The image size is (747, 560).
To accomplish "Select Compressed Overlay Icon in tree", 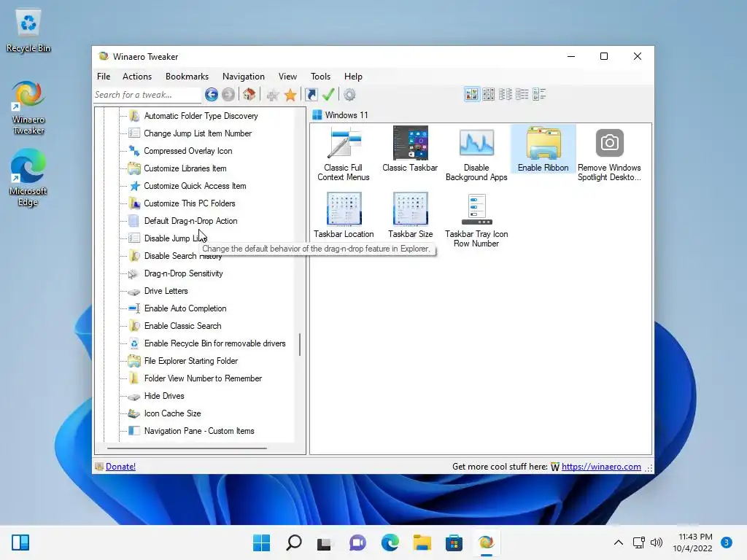I will (x=187, y=151).
